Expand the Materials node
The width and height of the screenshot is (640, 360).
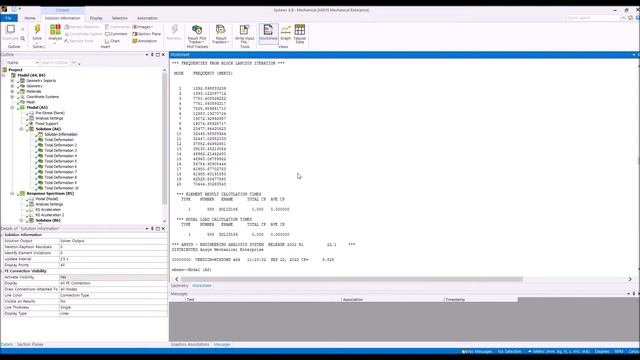[x=12, y=91]
